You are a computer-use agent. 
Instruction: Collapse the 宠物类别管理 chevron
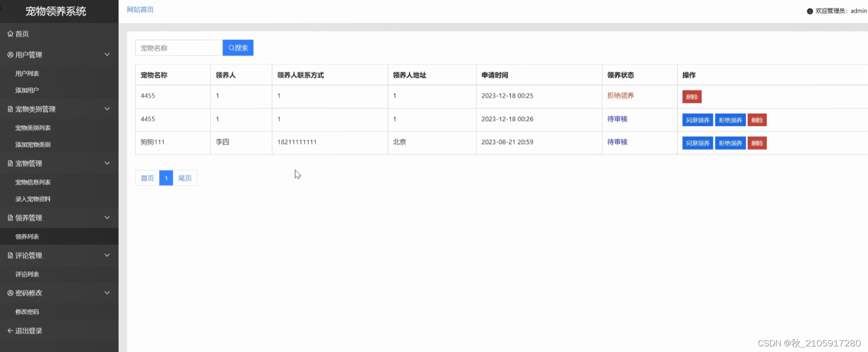[x=107, y=109]
